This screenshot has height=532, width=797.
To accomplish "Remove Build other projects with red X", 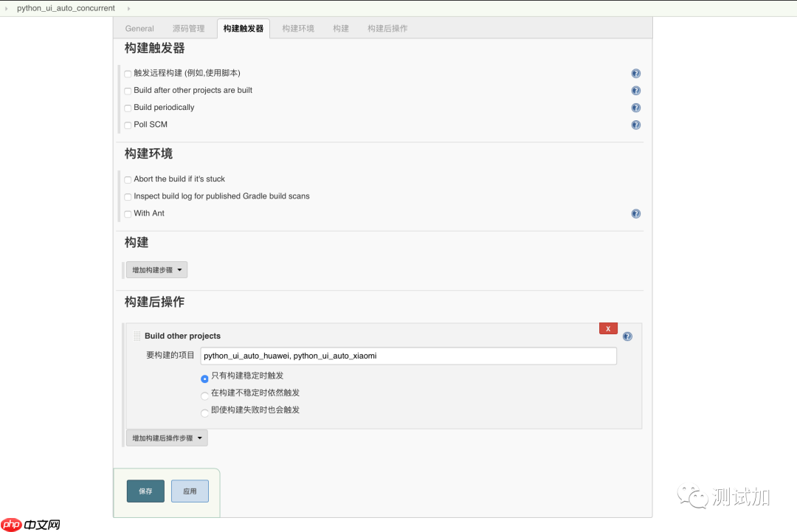I will [x=608, y=328].
